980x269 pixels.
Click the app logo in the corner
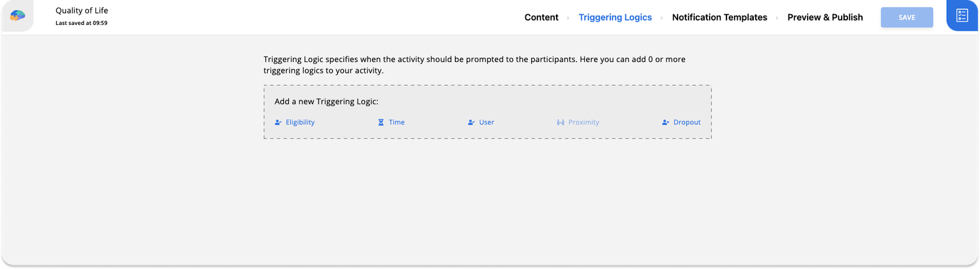click(17, 15)
